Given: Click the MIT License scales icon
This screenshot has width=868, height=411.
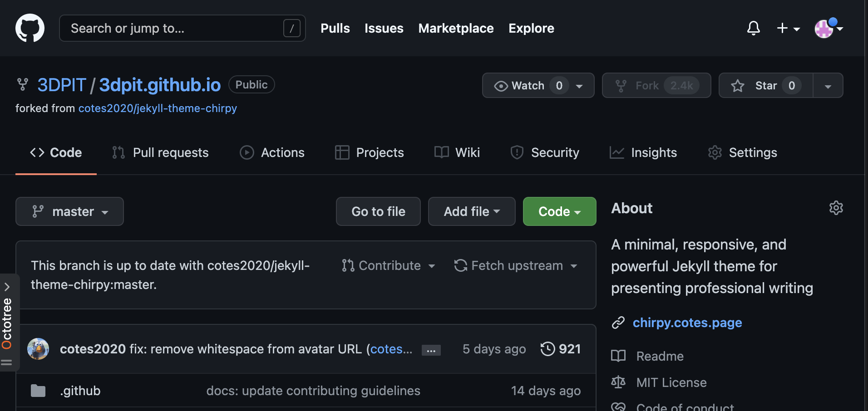Looking at the screenshot, I should click(618, 382).
